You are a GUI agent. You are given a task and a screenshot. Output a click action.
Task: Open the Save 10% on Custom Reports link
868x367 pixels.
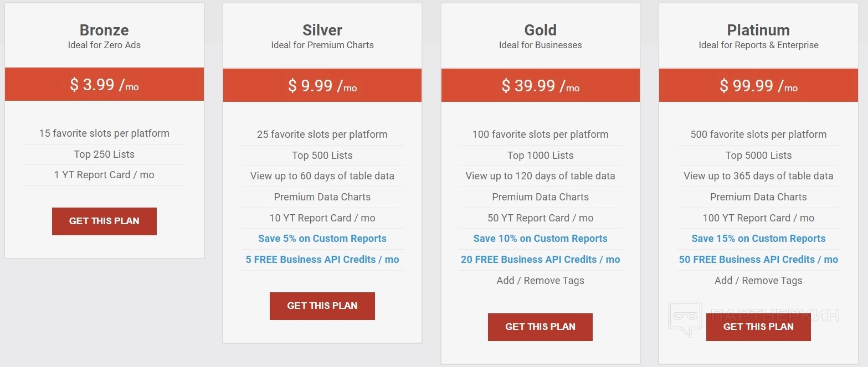(x=540, y=239)
